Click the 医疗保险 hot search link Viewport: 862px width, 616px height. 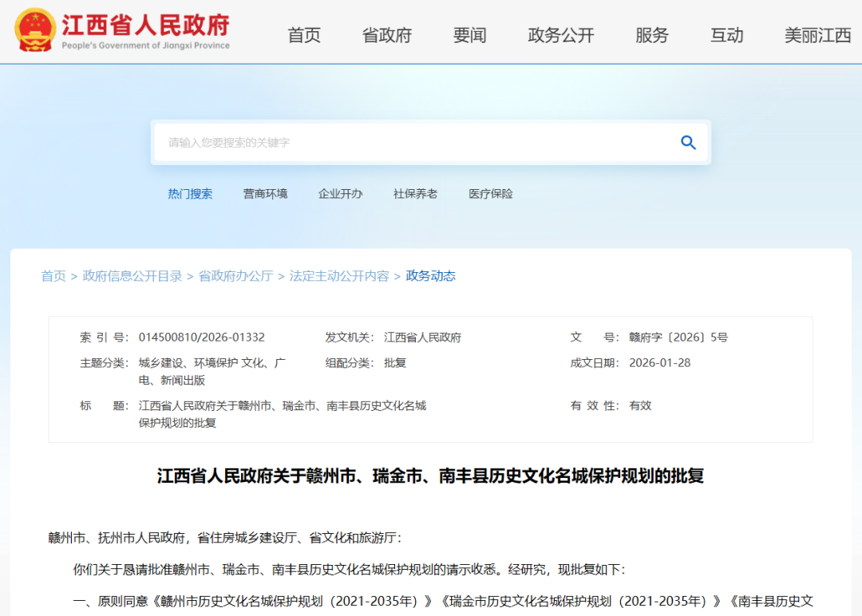[491, 194]
